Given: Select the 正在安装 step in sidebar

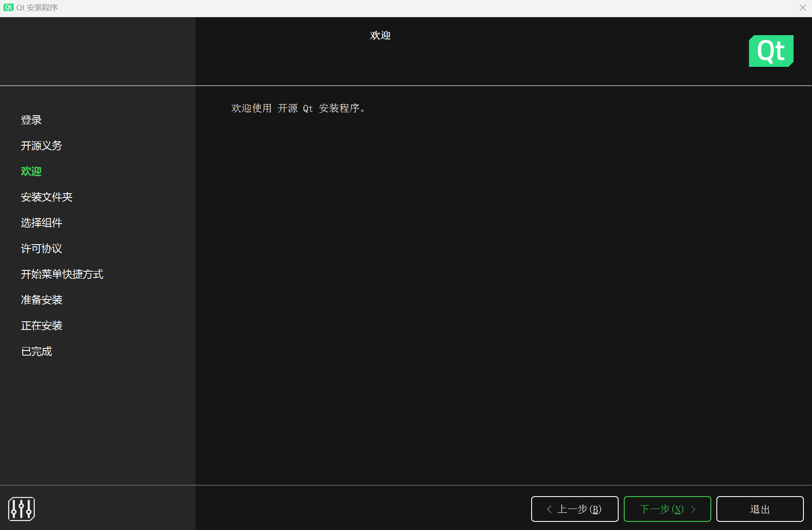Looking at the screenshot, I should tap(42, 326).
